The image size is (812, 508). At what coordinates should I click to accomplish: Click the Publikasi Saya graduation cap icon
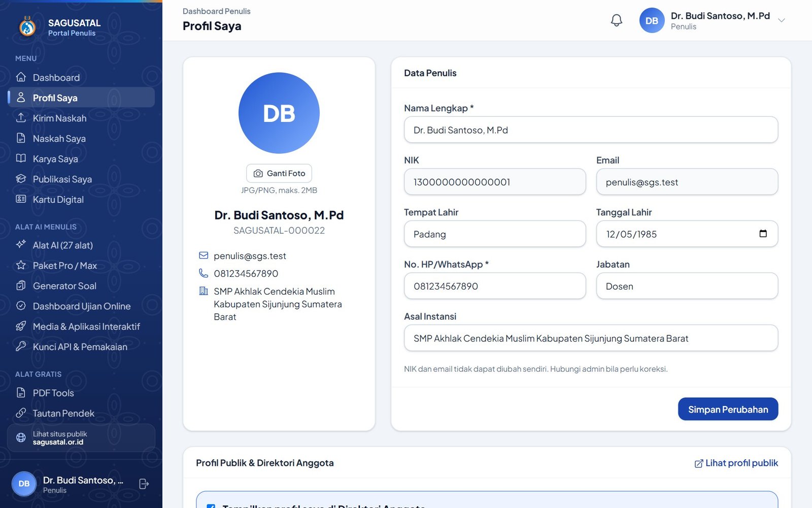click(x=21, y=179)
